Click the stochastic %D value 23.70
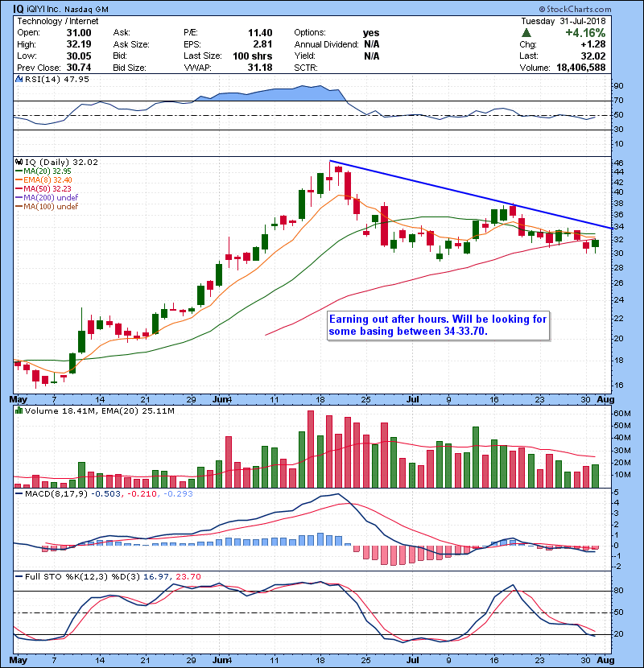This screenshot has height=668, width=644. point(188,576)
